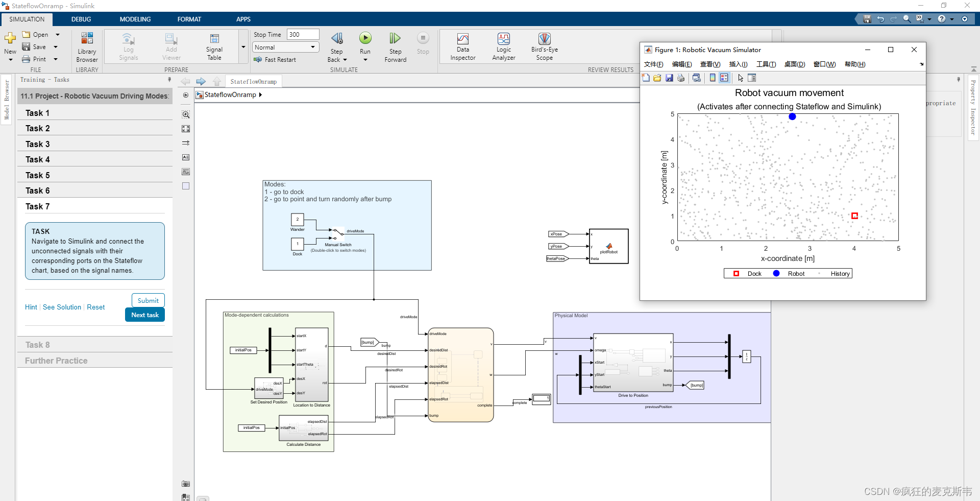Viewport: 980px width, 501px height.
Task: Expand the Save dropdown arrow
Action: pos(56,47)
